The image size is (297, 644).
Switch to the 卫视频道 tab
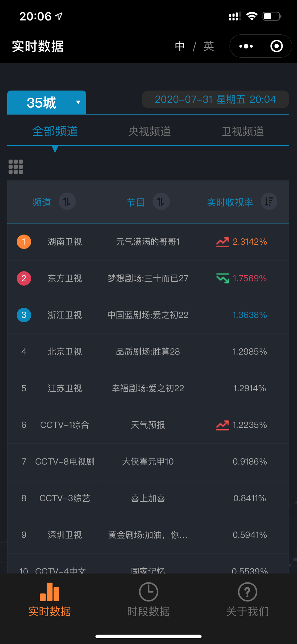(x=242, y=132)
